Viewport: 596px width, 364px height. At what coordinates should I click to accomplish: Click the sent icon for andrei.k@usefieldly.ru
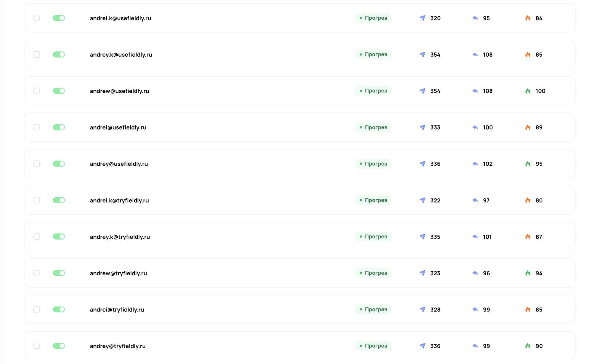coord(422,18)
